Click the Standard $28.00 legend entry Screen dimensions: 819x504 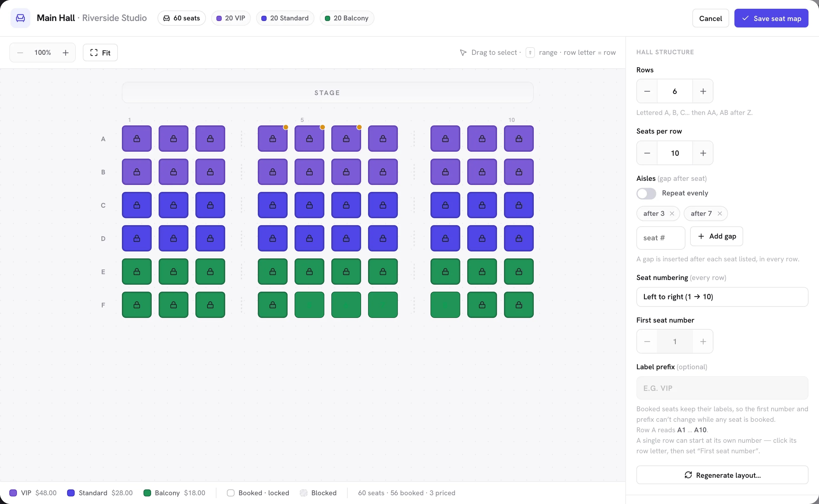[100, 493]
